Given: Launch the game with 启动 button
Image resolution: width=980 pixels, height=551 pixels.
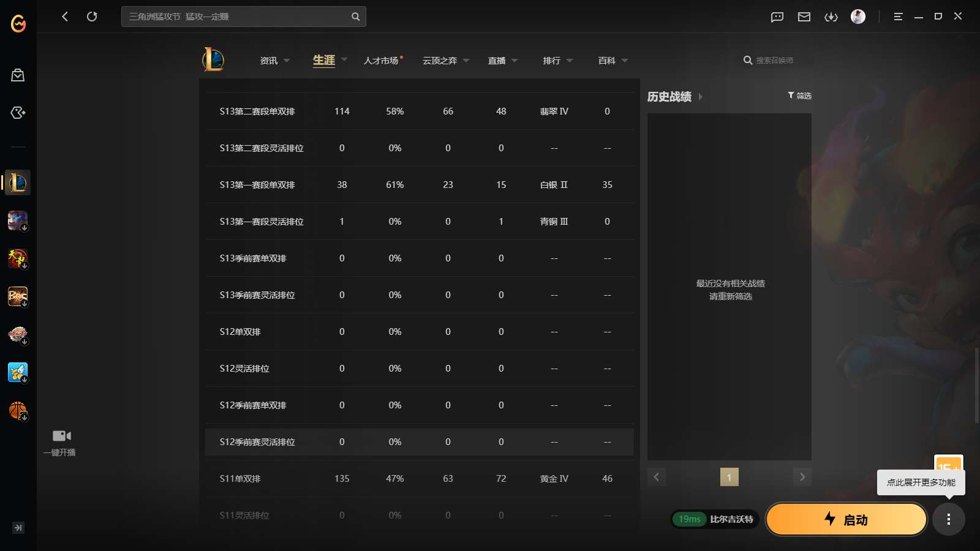Looking at the screenshot, I should point(846,519).
